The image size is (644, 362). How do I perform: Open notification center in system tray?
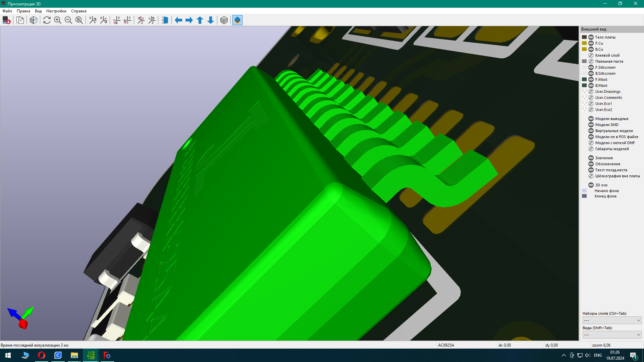633,355
